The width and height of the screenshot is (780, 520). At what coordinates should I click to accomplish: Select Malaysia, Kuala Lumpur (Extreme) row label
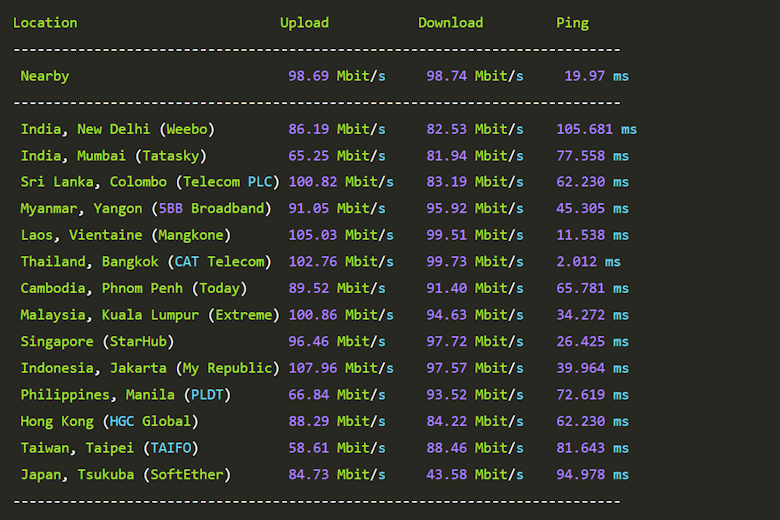pos(149,315)
